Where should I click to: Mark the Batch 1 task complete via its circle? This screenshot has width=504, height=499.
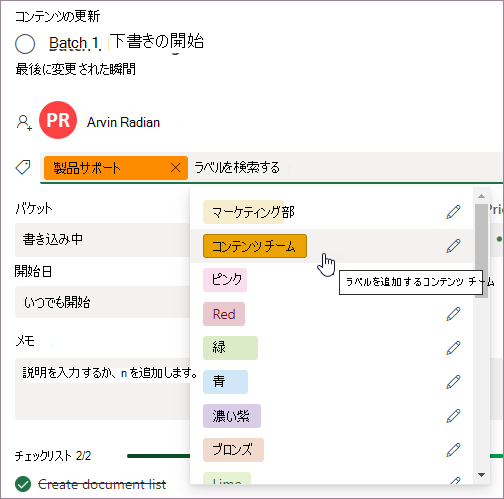pos(25,44)
